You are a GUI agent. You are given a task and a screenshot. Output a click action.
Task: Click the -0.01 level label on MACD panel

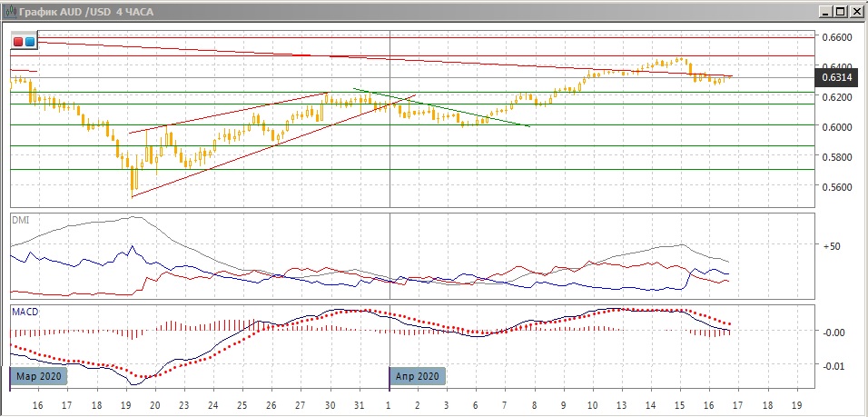tap(833, 365)
